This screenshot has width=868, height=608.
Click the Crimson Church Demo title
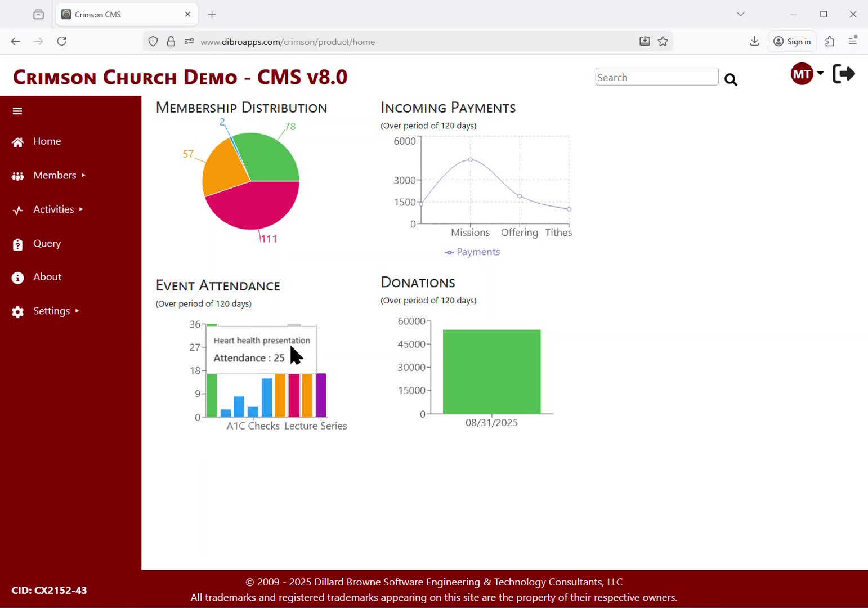(180, 77)
